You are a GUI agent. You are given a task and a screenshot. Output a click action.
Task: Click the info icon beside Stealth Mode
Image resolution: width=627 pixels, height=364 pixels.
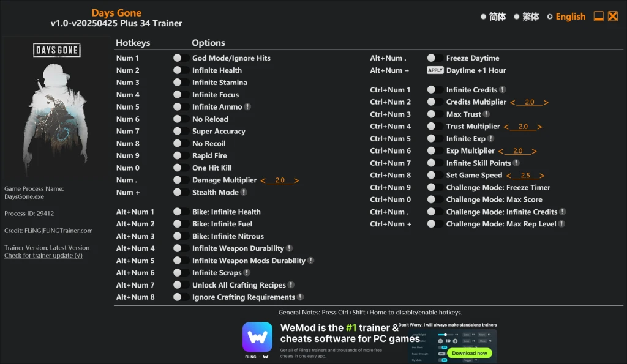tap(244, 192)
